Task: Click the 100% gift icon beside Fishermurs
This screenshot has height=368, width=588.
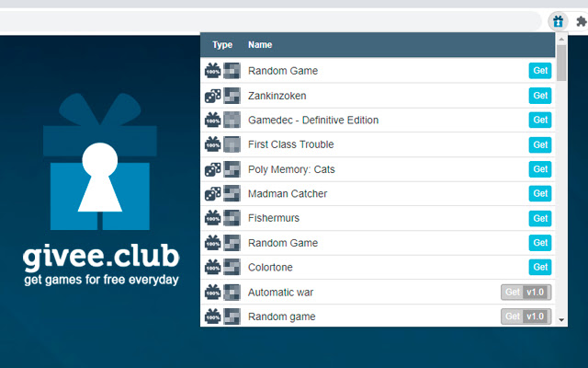Action: pyautogui.click(x=212, y=218)
